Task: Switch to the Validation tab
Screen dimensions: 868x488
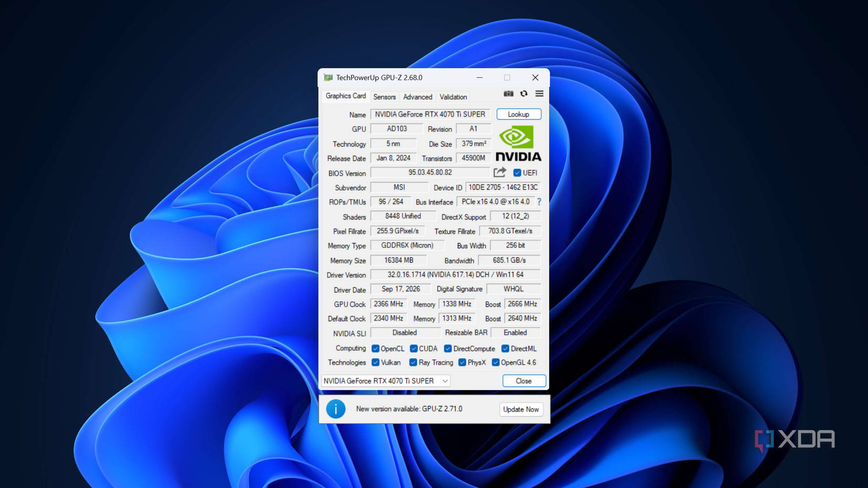Action: pos(453,97)
